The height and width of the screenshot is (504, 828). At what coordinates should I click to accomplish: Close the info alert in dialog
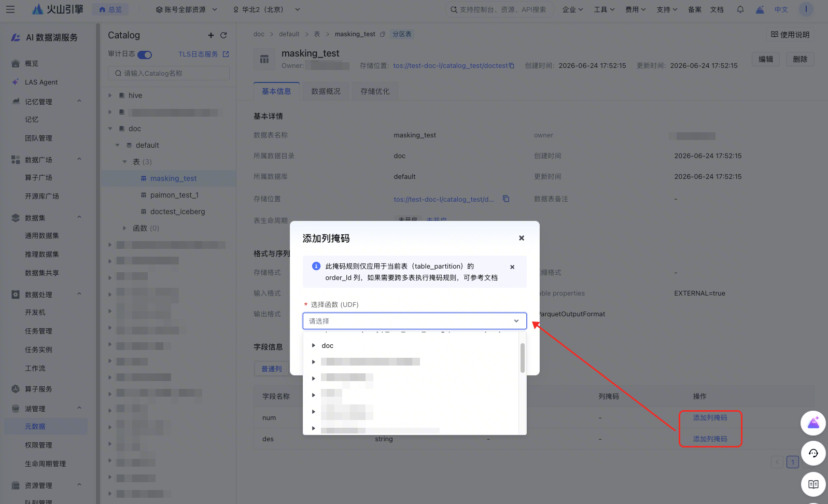(512, 267)
